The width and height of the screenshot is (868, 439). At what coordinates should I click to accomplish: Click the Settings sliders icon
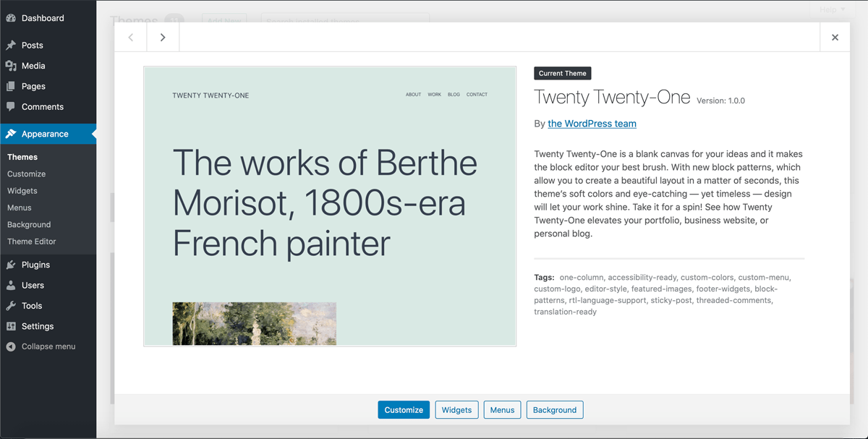coord(11,326)
